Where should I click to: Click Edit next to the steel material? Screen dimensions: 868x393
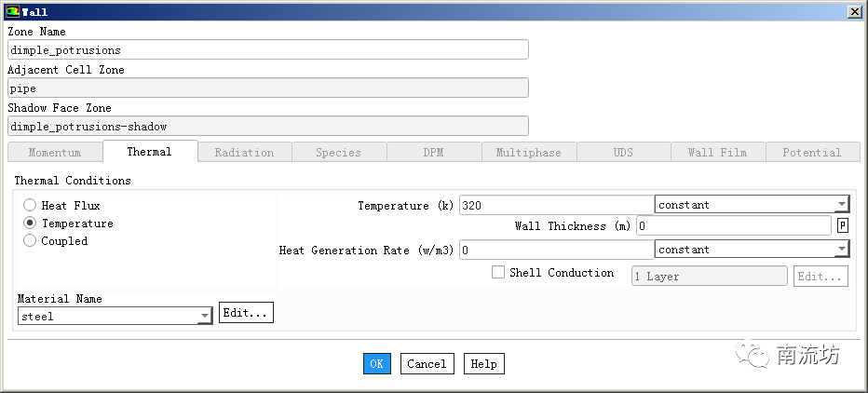click(x=246, y=314)
